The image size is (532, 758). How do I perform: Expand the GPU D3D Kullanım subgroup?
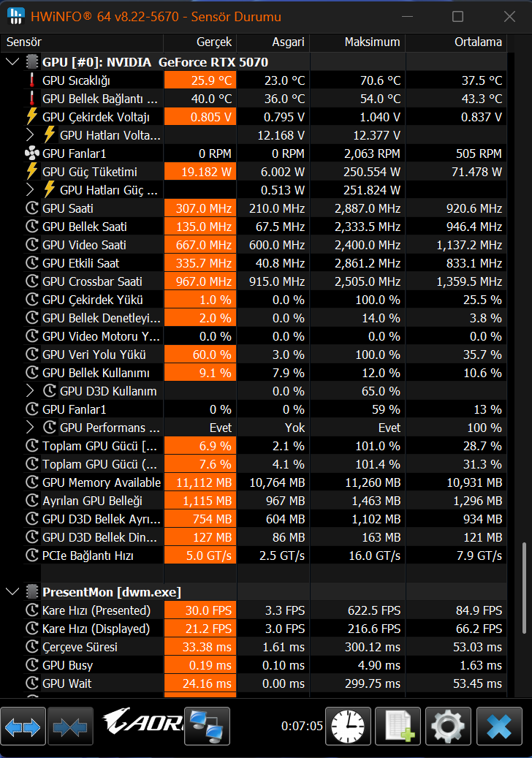coord(30,390)
